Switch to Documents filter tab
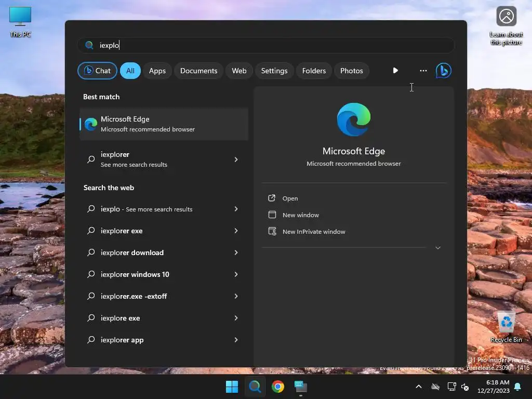Image resolution: width=532 pixels, height=399 pixels. pyautogui.click(x=198, y=71)
